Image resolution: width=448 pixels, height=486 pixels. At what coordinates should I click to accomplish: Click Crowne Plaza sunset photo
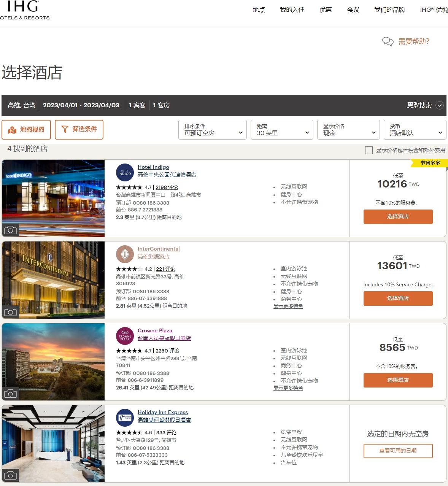point(53,362)
